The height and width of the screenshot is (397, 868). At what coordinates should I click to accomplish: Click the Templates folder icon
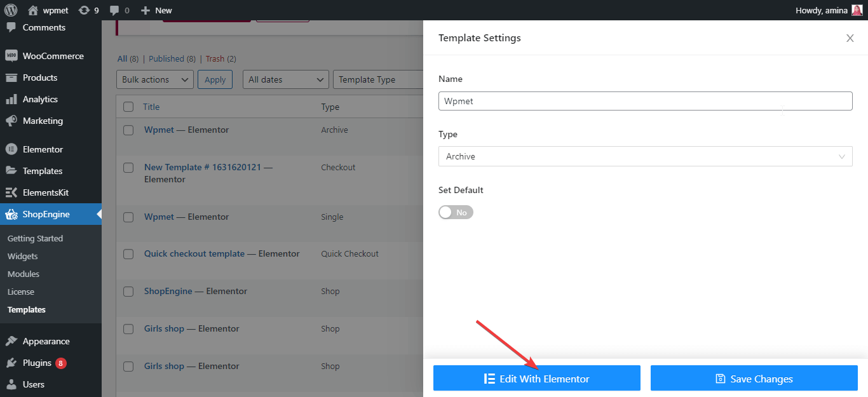click(x=11, y=171)
